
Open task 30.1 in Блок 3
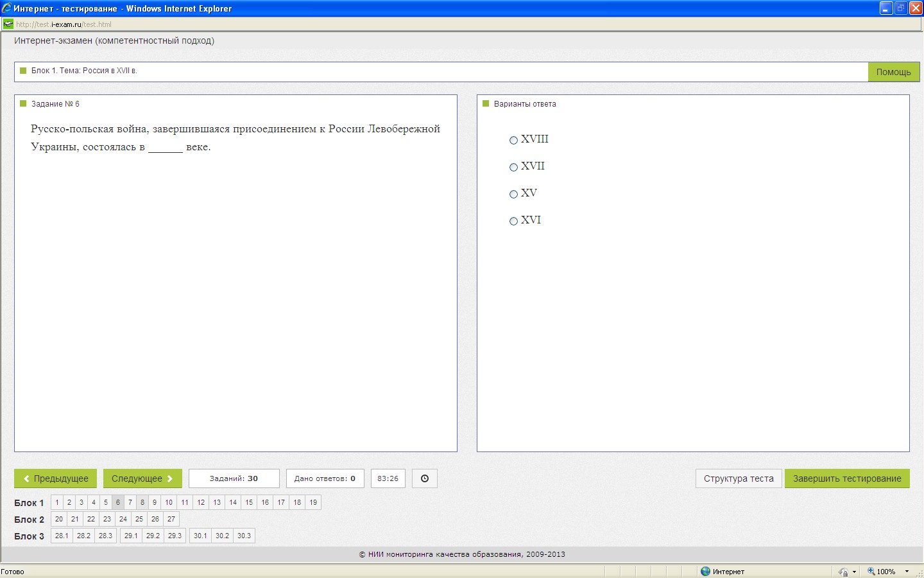click(x=200, y=536)
